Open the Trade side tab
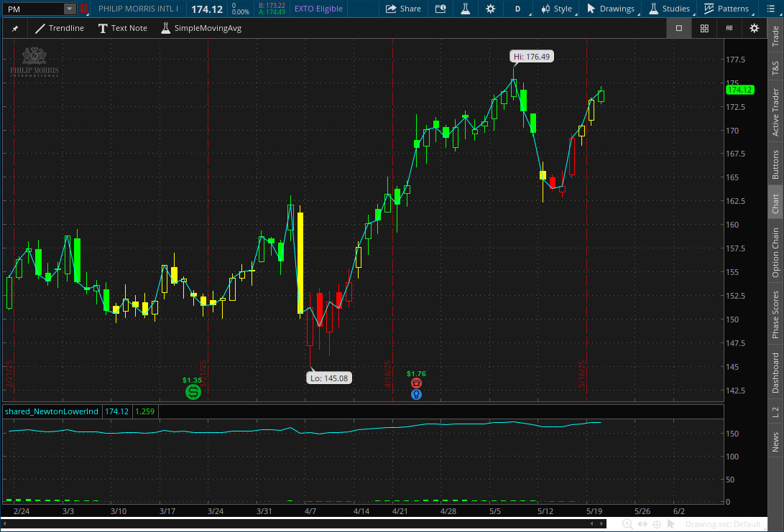The height and width of the screenshot is (532, 784). [x=775, y=37]
